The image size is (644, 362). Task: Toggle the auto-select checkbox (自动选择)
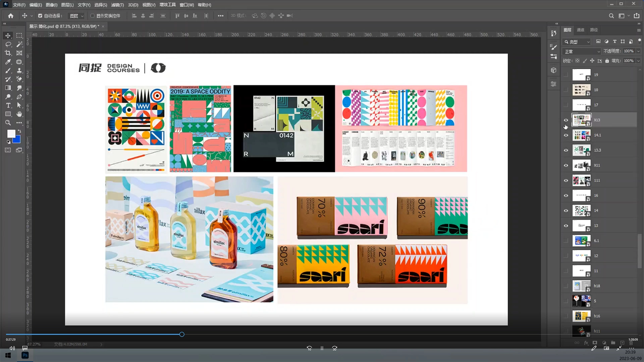click(40, 16)
